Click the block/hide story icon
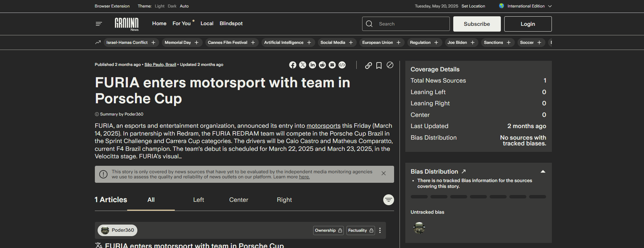This screenshot has width=644, height=248. pyautogui.click(x=390, y=65)
